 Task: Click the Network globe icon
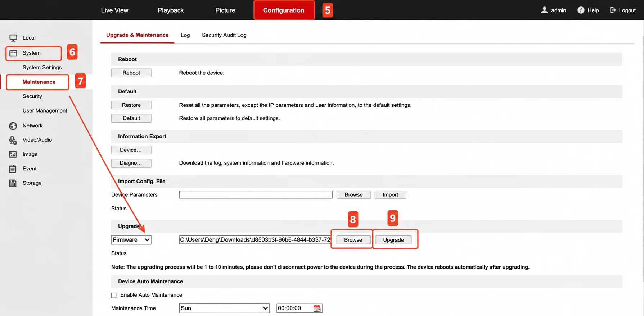pos(13,126)
